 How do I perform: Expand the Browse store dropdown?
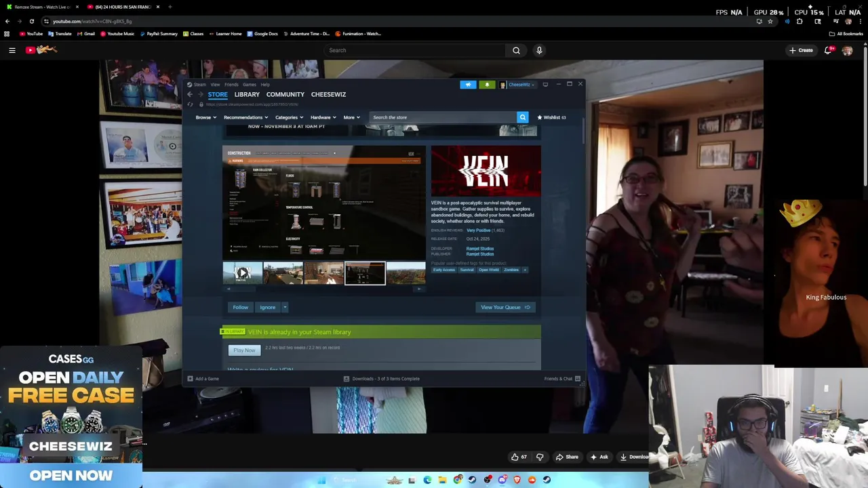205,117
